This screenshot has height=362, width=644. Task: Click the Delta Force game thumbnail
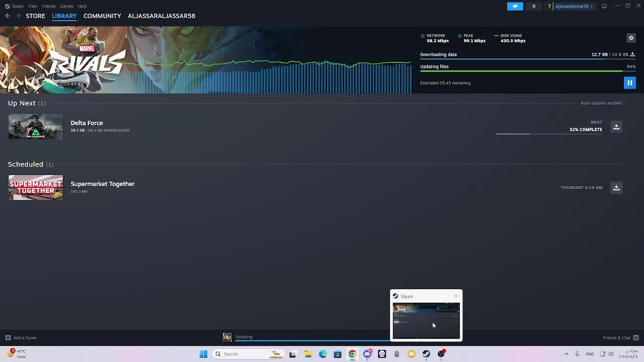tap(36, 127)
